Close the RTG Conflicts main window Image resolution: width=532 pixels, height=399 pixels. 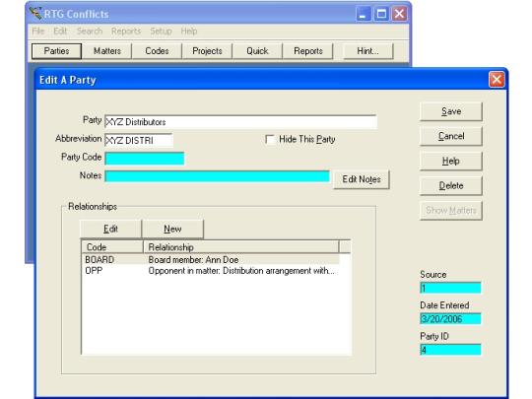tap(399, 14)
